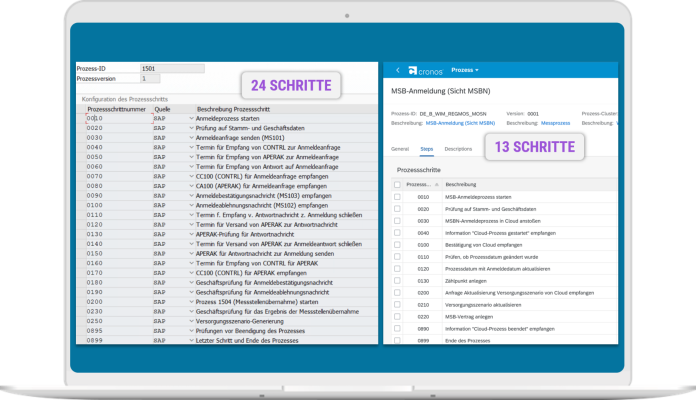The image size is (696, 400).
Task: Click the Prozessversion field showing 1
Action: pyautogui.click(x=150, y=79)
